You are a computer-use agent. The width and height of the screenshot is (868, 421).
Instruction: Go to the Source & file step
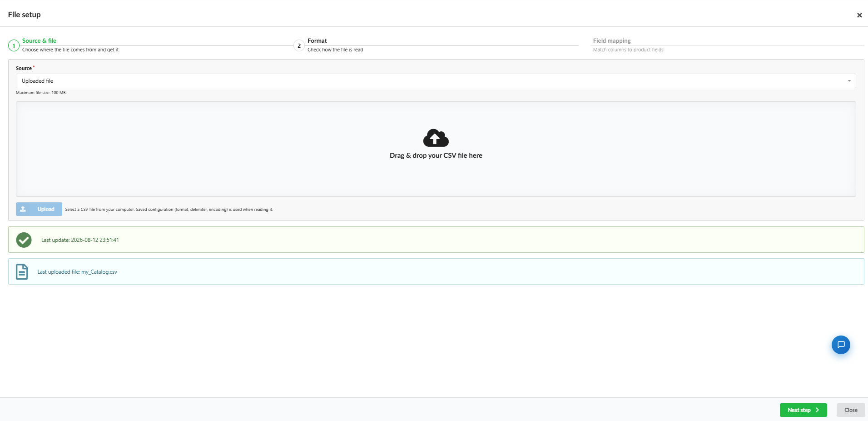pos(39,40)
